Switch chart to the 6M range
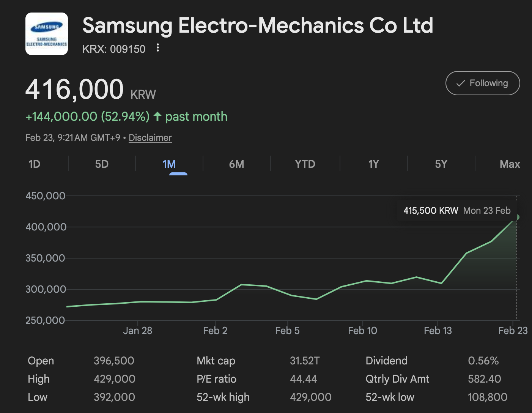This screenshot has width=532, height=413. pyautogui.click(x=236, y=164)
